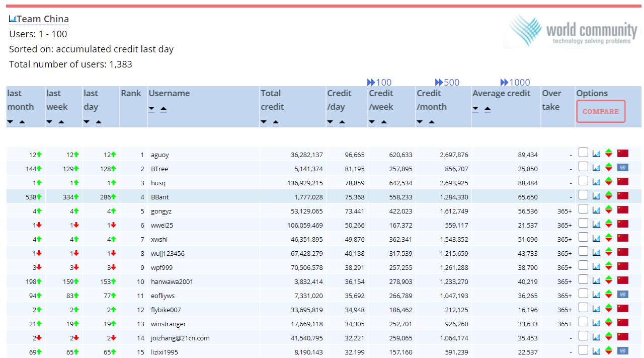The height and width of the screenshot is (358, 644).
Task: Click username wujj123456
Action: click(168, 253)
